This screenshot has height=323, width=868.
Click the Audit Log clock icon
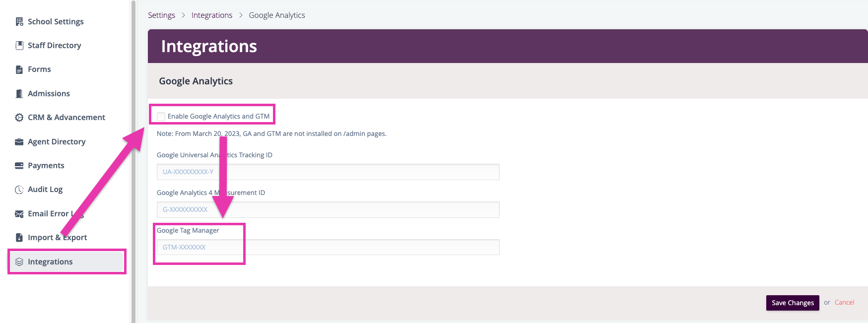(x=19, y=190)
